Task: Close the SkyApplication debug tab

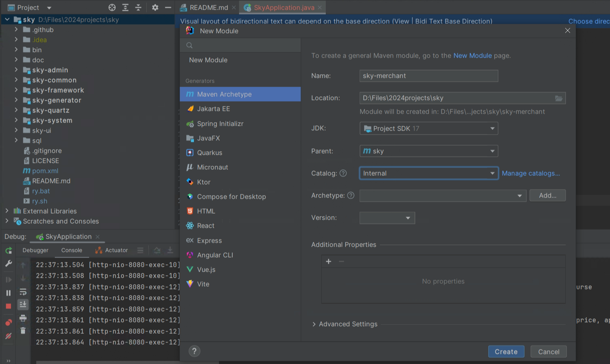Action: (x=98, y=237)
